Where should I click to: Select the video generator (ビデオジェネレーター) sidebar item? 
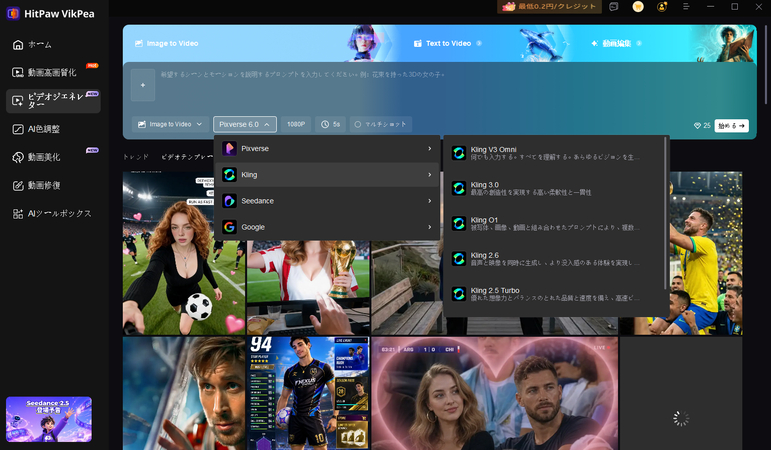(x=53, y=101)
